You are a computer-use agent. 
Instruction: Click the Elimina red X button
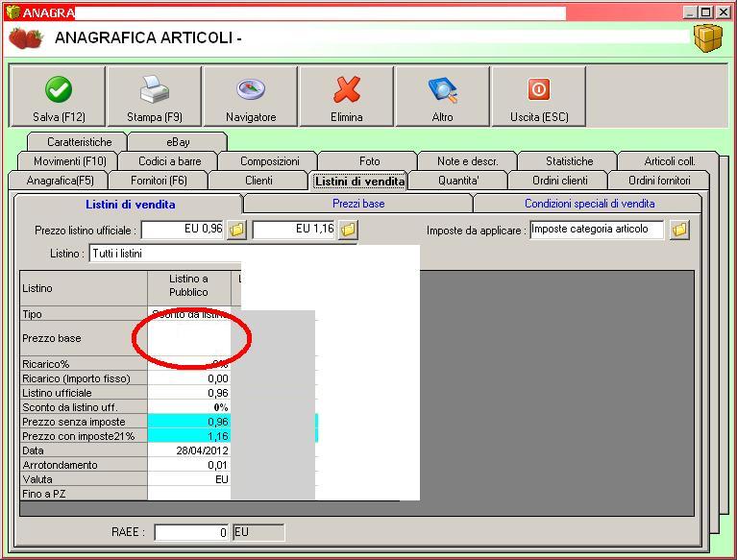pyautogui.click(x=347, y=96)
